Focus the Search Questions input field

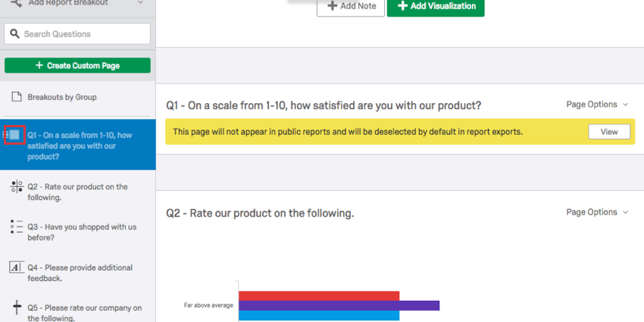tap(85, 34)
